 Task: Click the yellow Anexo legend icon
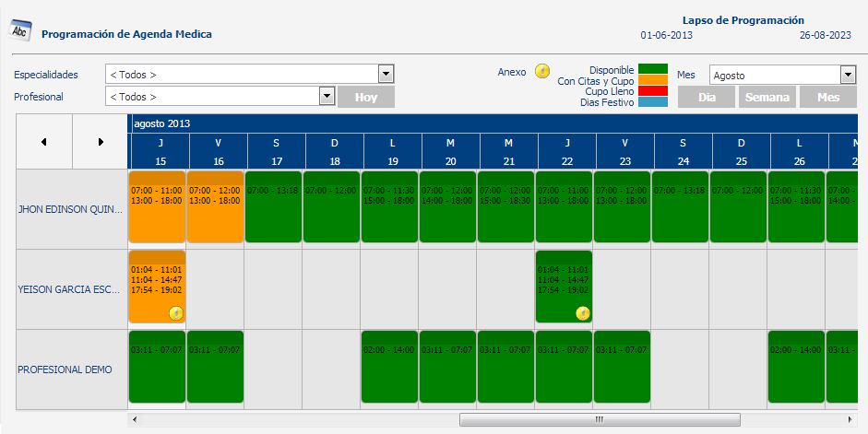542,72
